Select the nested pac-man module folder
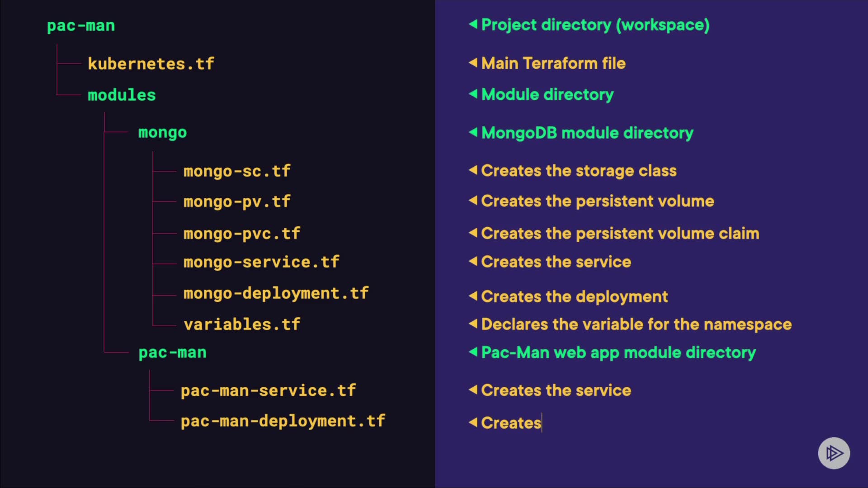The width and height of the screenshot is (868, 488). [172, 352]
